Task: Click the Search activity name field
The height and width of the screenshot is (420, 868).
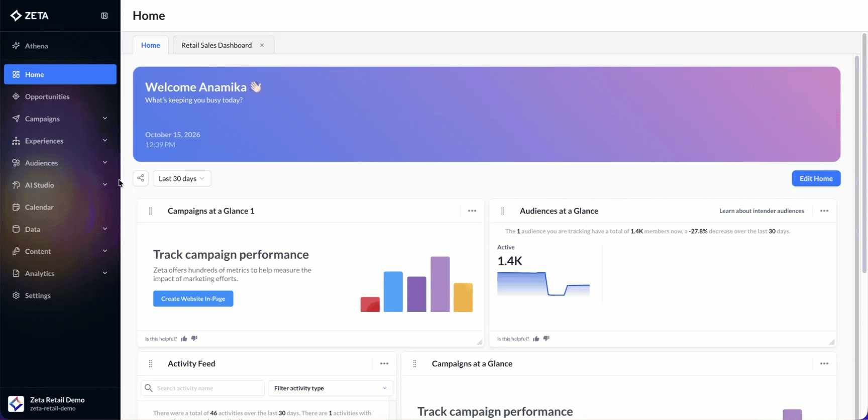Action: 202,388
